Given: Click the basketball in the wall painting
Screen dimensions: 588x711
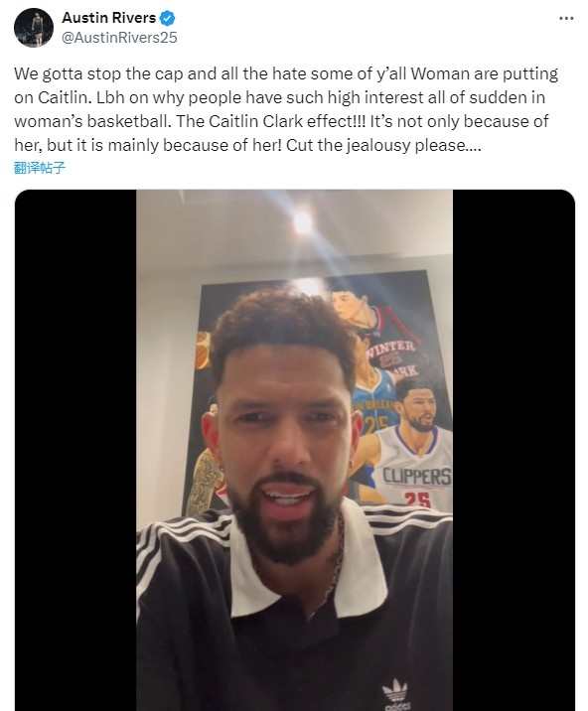Looking at the screenshot, I should coord(203,351).
